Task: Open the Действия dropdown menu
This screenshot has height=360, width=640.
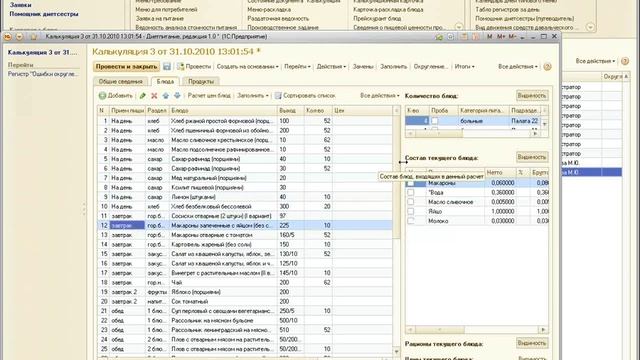Action: pos(331,67)
